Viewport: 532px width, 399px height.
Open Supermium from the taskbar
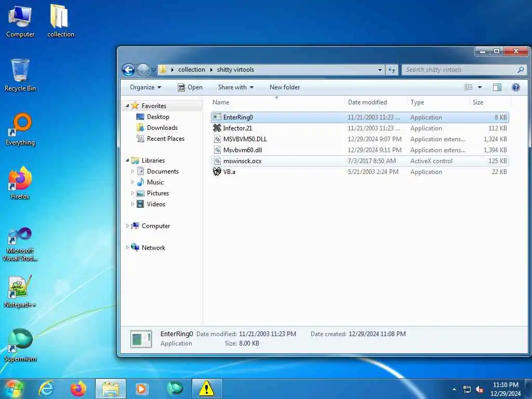click(175, 389)
